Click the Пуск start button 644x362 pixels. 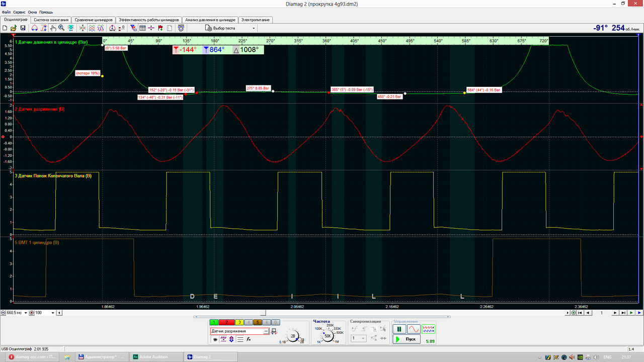pos(407,339)
